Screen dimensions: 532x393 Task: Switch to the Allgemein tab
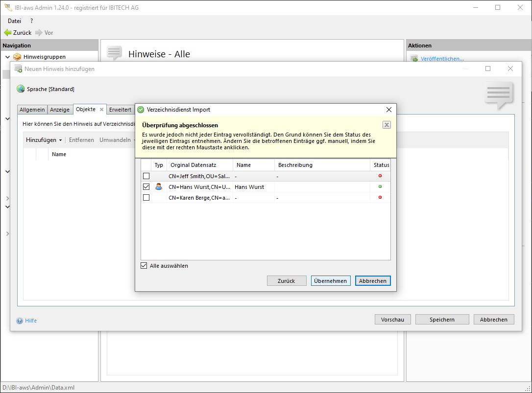(x=32, y=110)
